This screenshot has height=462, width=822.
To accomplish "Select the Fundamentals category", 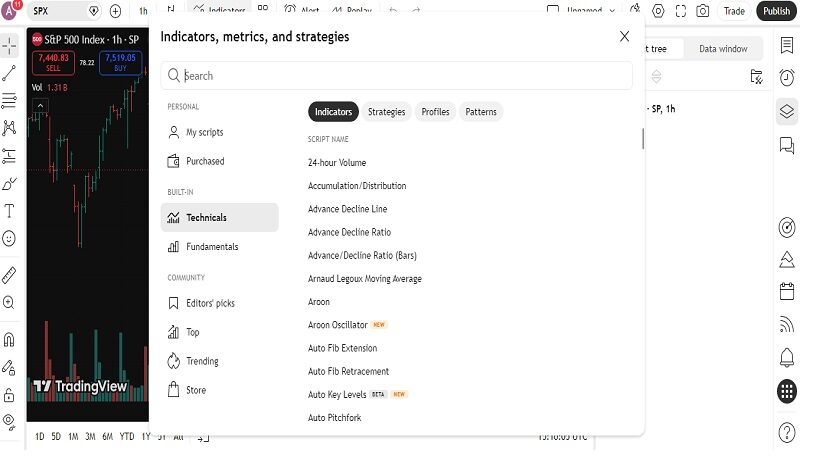I will [x=220, y=246].
